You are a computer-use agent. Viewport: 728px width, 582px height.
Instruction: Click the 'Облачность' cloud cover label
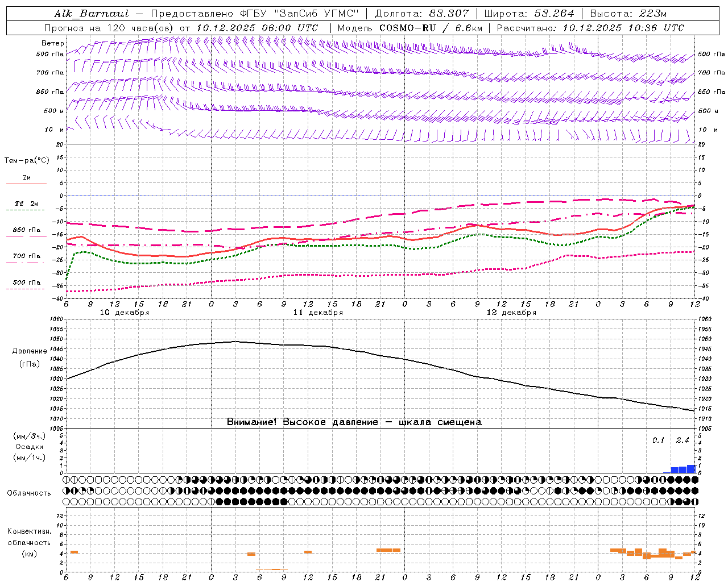[x=29, y=493]
